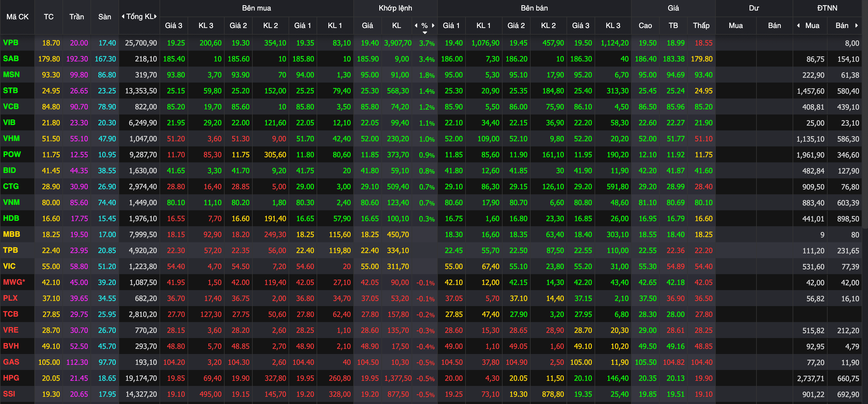
Task: Click the % change column header
Action: pos(425,26)
